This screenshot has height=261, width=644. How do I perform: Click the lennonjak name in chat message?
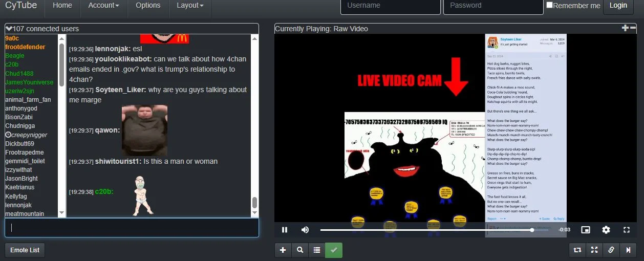[112, 49]
